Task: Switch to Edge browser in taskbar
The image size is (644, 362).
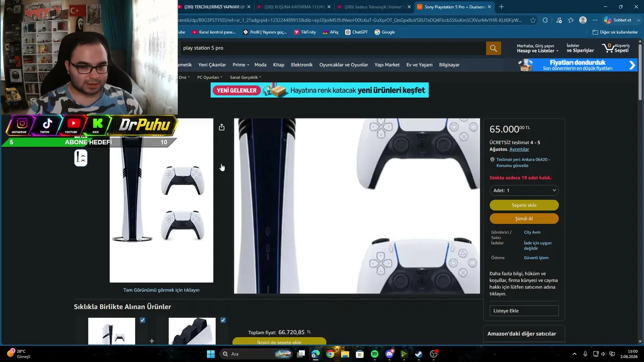Action: pyautogui.click(x=315, y=354)
